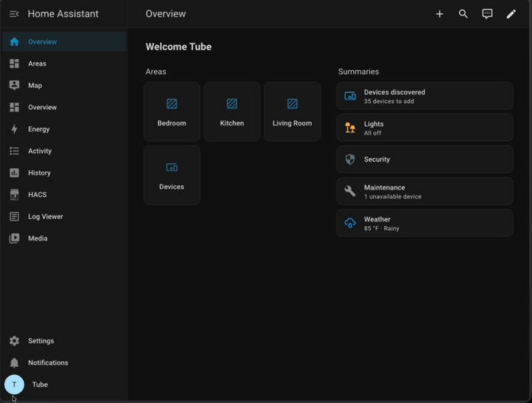
Task: Open the Tube profile name
Action: click(40, 385)
